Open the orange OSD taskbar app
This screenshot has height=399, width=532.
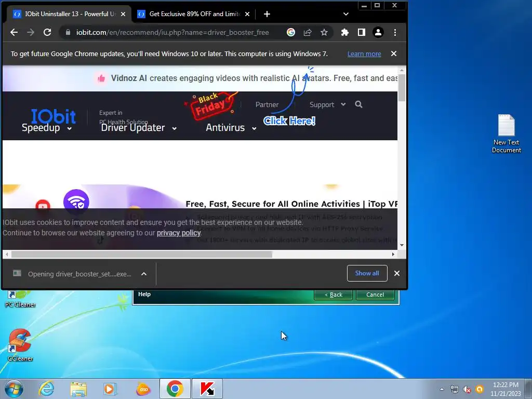tap(143, 389)
